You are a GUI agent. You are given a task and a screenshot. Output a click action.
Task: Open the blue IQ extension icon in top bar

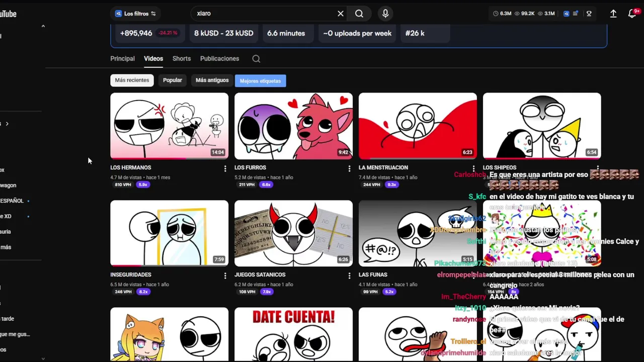click(566, 14)
